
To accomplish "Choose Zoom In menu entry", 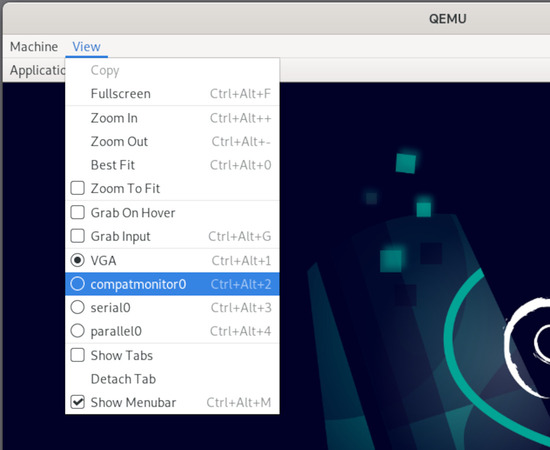I will click(172, 118).
